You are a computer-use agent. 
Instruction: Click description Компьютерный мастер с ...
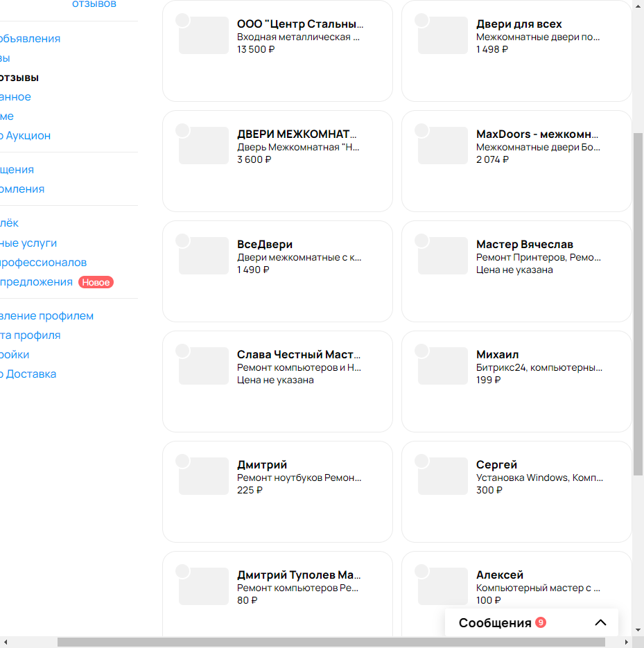coord(538,588)
